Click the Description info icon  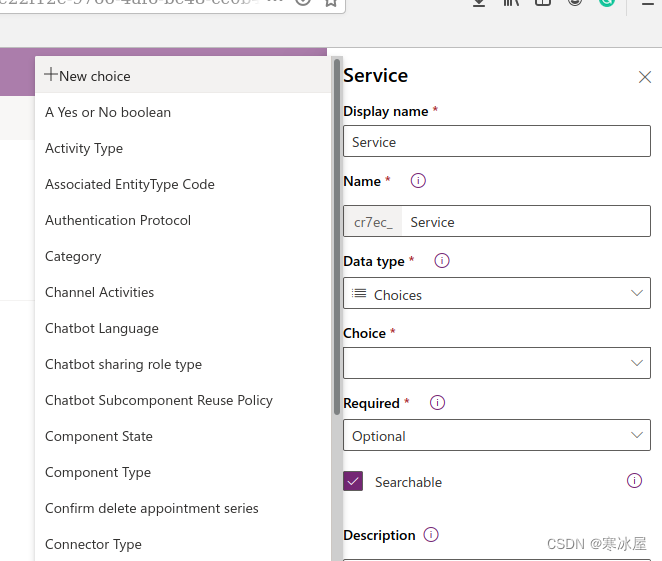pos(431,535)
